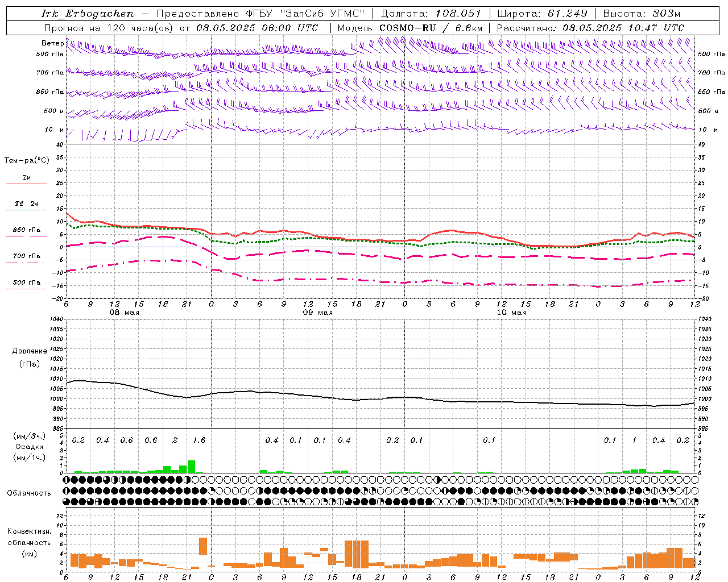
Task: Click the 3-hour precipitation value "2"
Action: click(x=175, y=440)
